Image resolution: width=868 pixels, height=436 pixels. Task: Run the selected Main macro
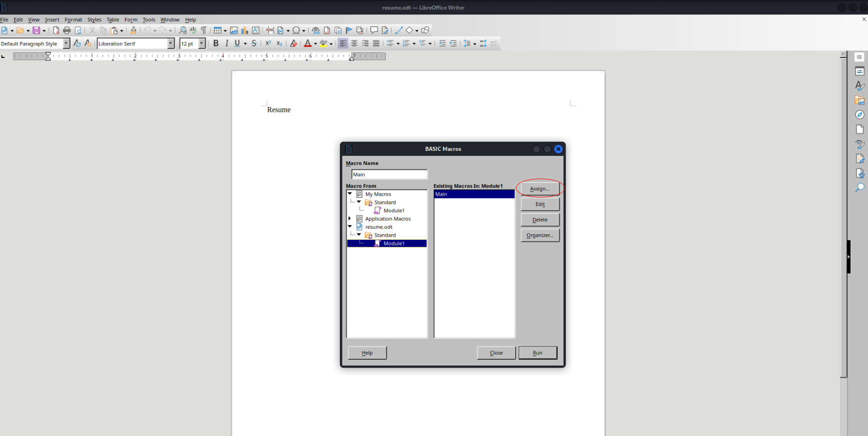[x=537, y=353]
